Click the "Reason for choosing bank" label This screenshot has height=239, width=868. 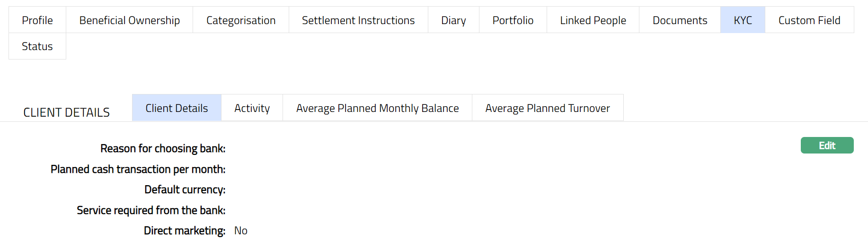[x=163, y=148]
